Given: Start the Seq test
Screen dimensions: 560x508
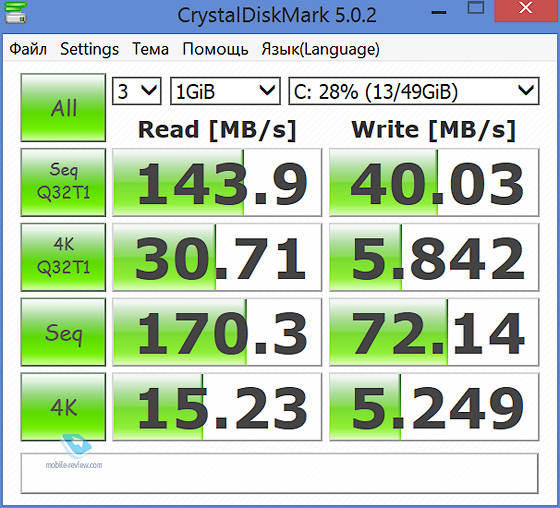Looking at the screenshot, I should click(63, 332).
